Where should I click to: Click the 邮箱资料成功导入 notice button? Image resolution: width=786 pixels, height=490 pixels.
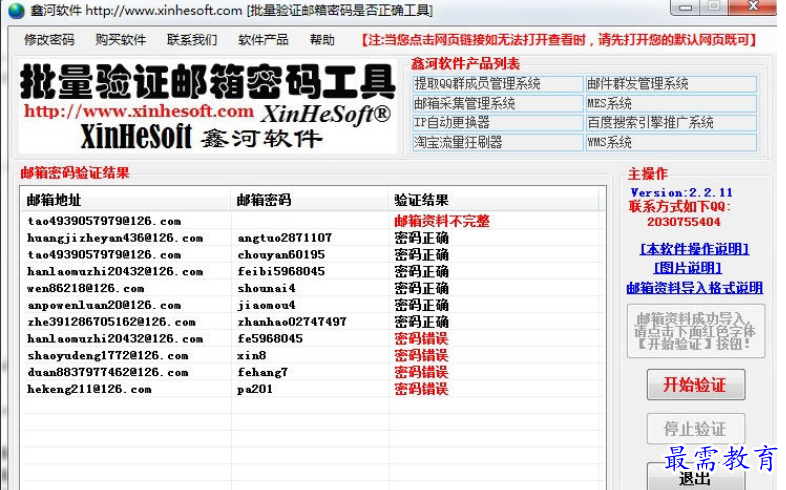[x=696, y=331]
